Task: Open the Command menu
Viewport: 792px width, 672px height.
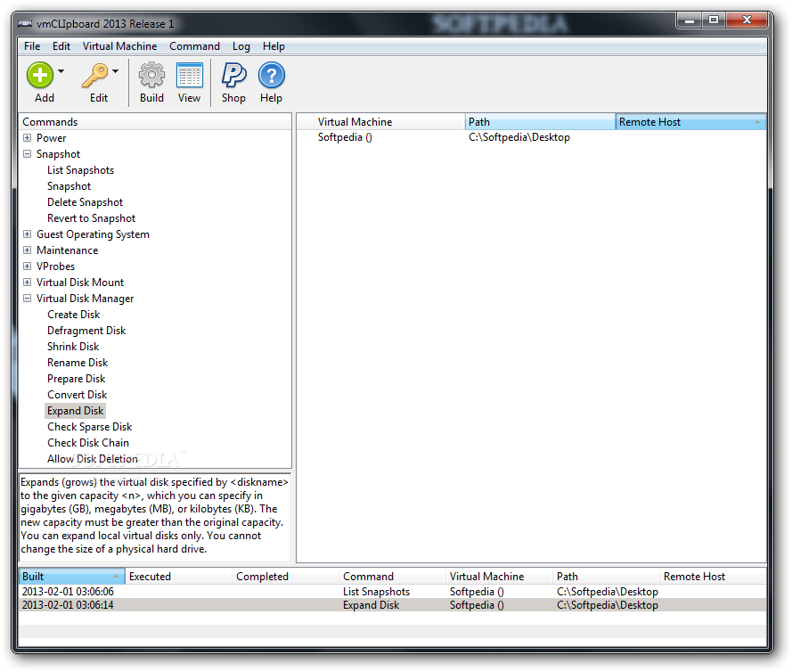Action: [194, 46]
